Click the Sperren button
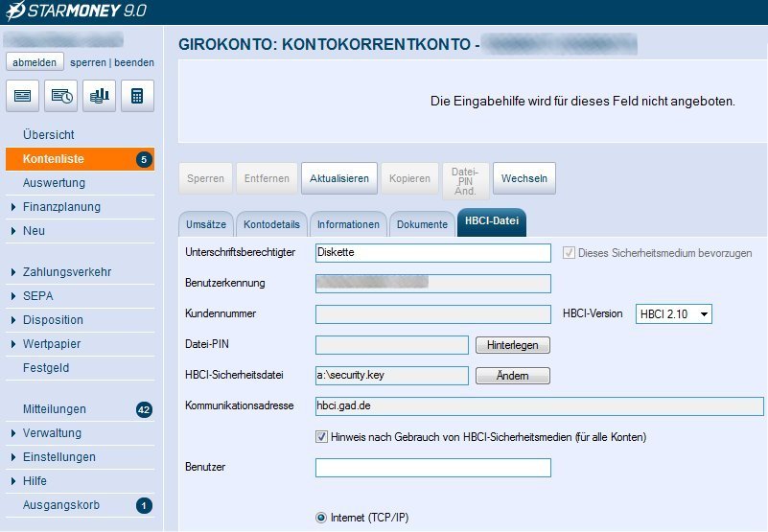The width and height of the screenshot is (768, 532). click(206, 179)
